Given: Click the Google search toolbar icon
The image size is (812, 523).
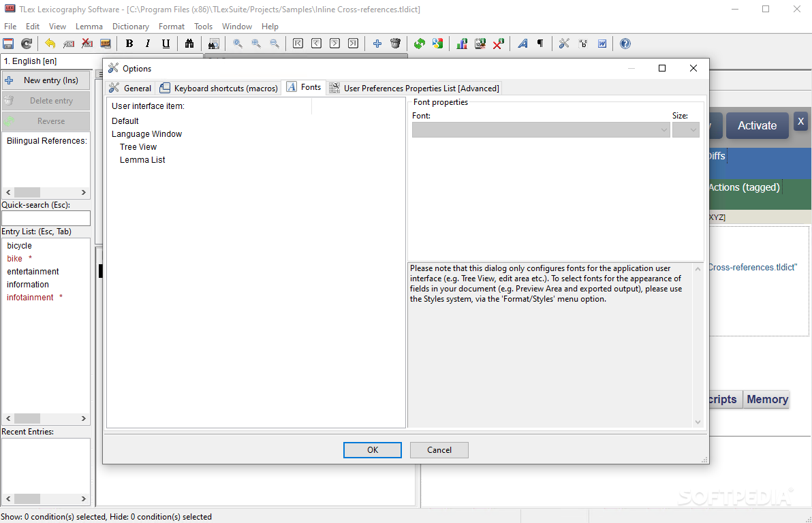Looking at the screenshot, I should tap(437, 44).
